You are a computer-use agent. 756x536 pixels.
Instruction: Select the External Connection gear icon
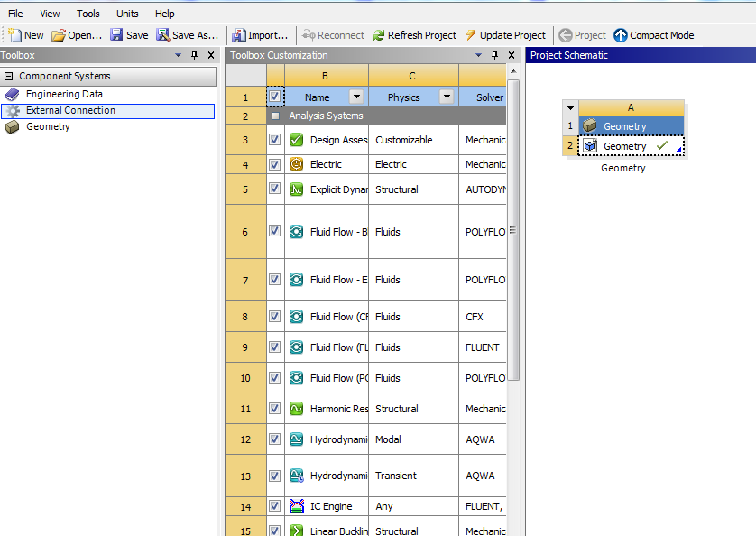13,111
